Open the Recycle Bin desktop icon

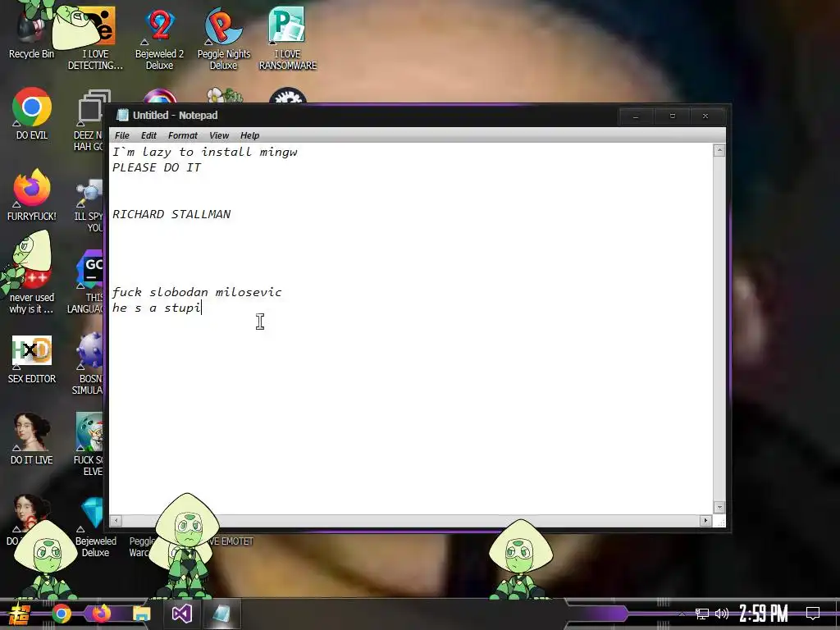pos(31,32)
